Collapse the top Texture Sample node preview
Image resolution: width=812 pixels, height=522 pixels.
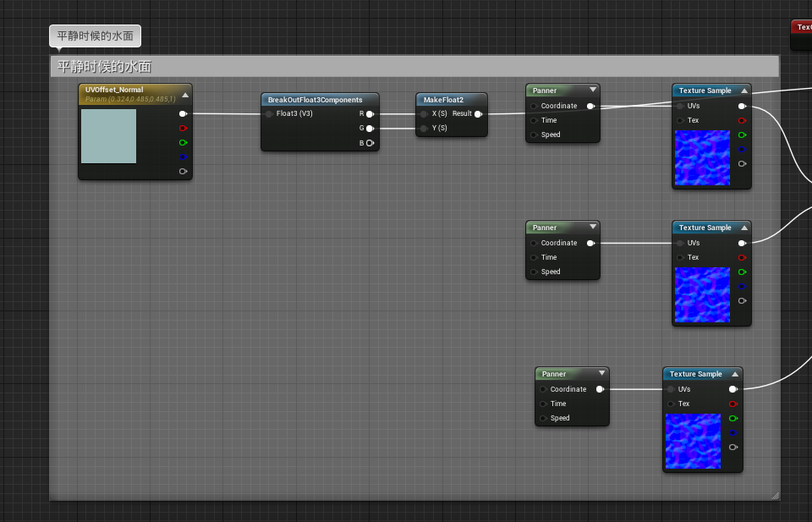pyautogui.click(x=743, y=90)
